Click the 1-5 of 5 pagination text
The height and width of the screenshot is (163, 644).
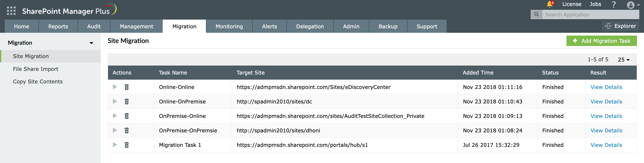[598, 59]
